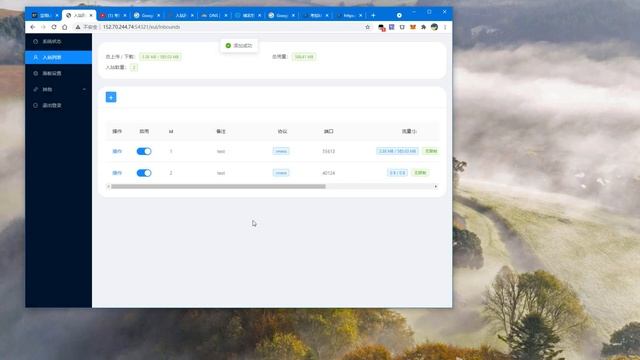Click the remark text in row ID 2

[x=221, y=173]
